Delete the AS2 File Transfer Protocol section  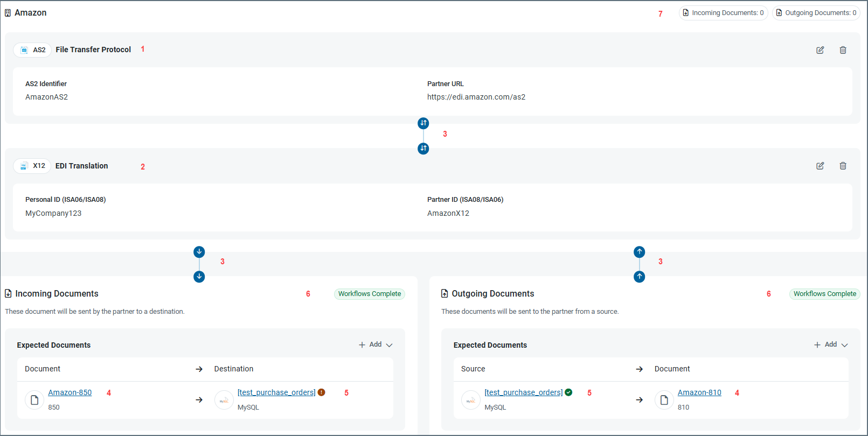click(843, 50)
